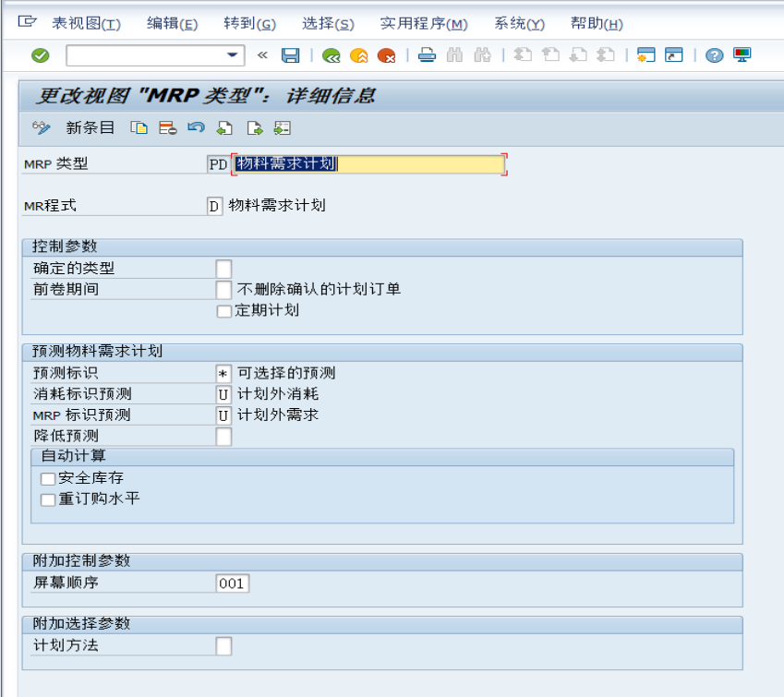
Task: Go to the next entry icon
Action: pyautogui.click(x=254, y=128)
